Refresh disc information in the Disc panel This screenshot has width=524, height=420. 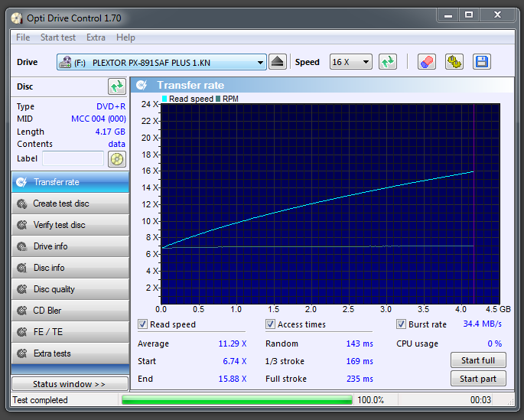pos(117,87)
